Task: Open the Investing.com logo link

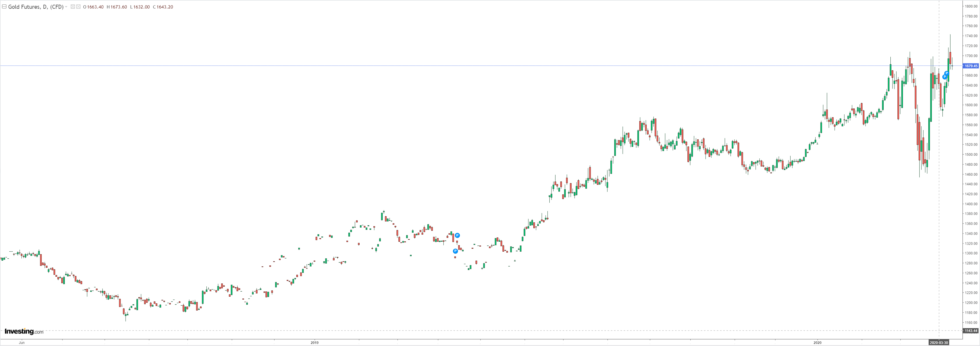Action: (24, 332)
